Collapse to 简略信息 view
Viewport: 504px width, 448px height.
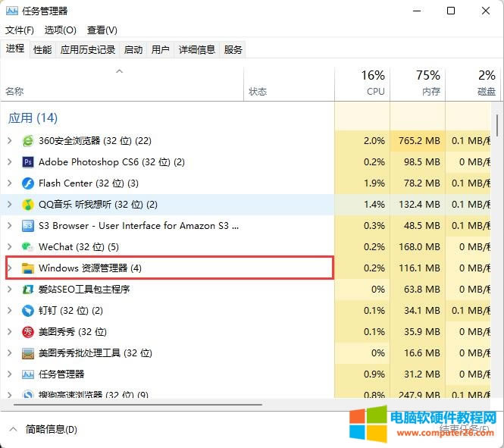(x=44, y=429)
